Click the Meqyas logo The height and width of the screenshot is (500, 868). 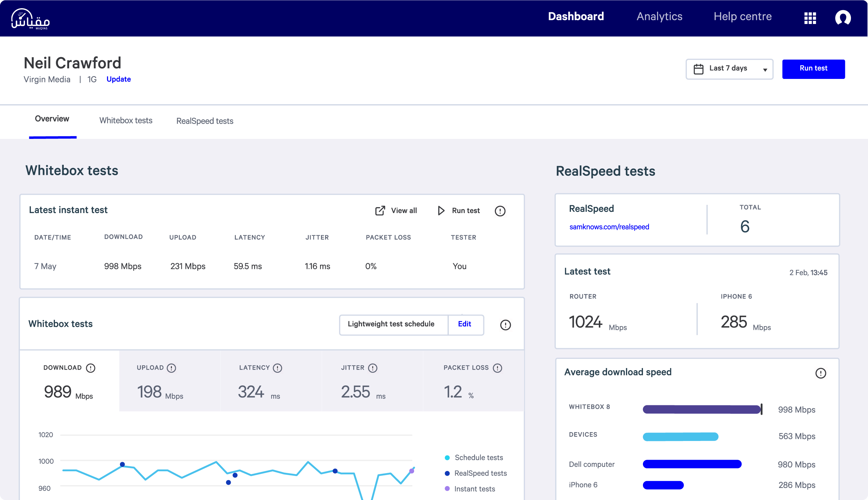pyautogui.click(x=30, y=19)
